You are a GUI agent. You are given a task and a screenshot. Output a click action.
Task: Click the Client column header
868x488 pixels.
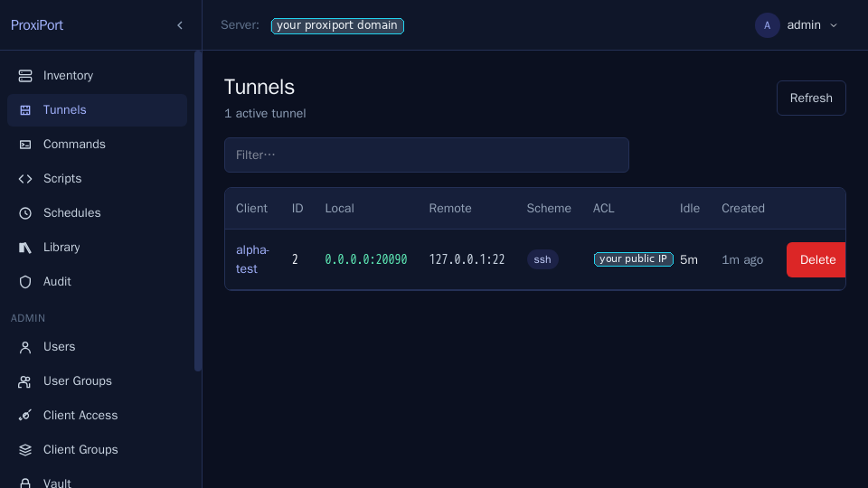251,209
